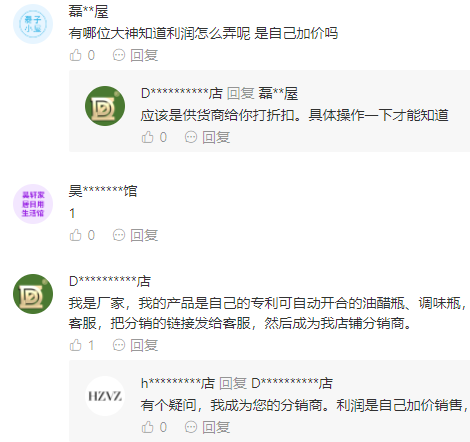Click the top-level username D**********店 above 我是厂家

[110, 281]
